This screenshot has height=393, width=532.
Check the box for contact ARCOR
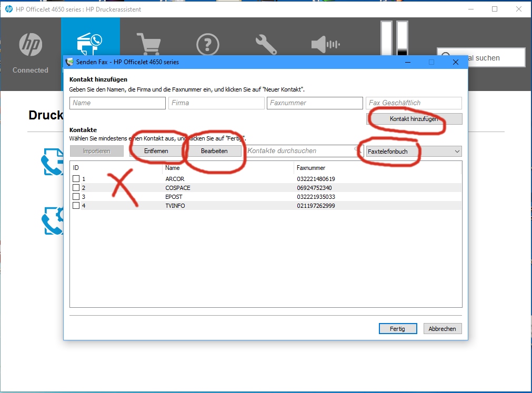click(x=76, y=179)
